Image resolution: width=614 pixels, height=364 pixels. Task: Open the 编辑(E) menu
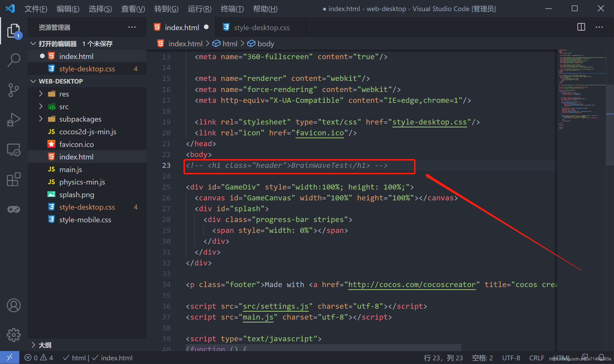coord(68,9)
